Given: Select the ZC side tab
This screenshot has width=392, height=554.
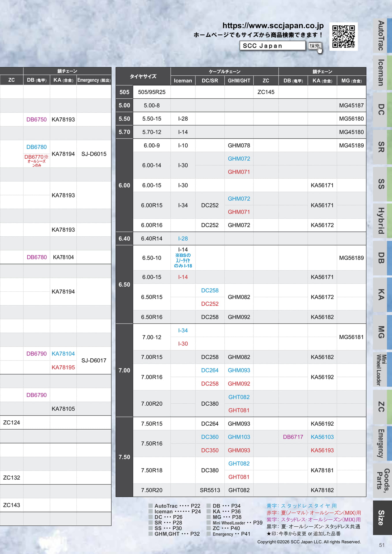Looking at the screenshot, I should (382, 407).
